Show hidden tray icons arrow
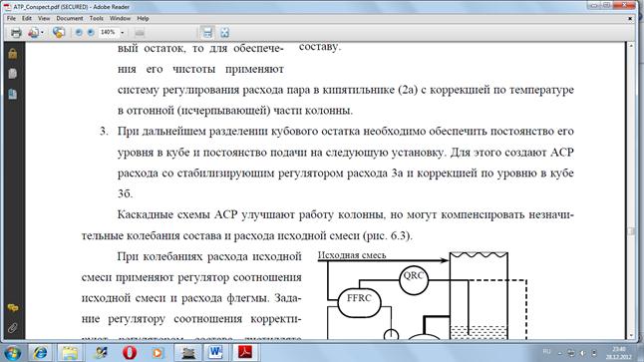The height and width of the screenshot is (362, 644). coord(560,353)
